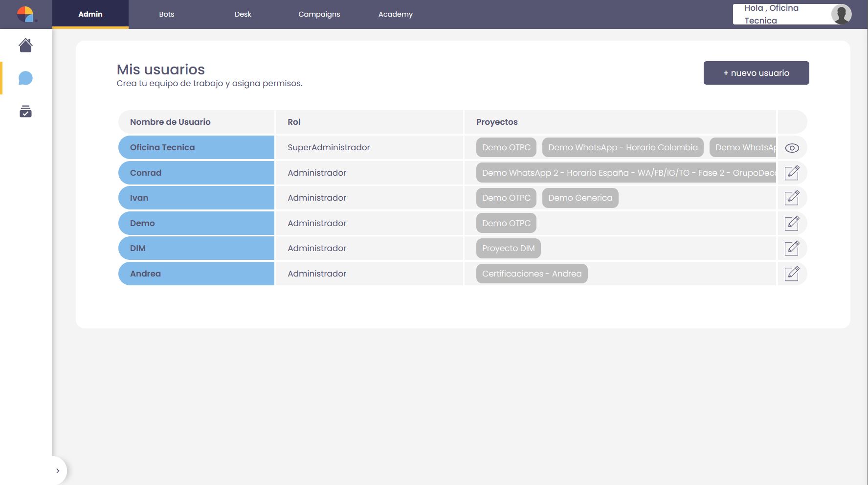This screenshot has height=485, width=868.
Task: View Oficina Tecnica details with eye icon
Action: 792,148
